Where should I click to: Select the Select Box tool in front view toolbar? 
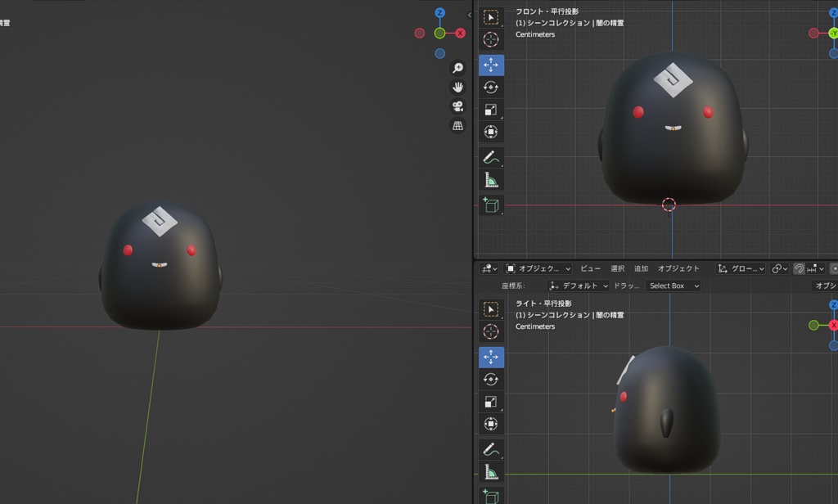click(491, 18)
